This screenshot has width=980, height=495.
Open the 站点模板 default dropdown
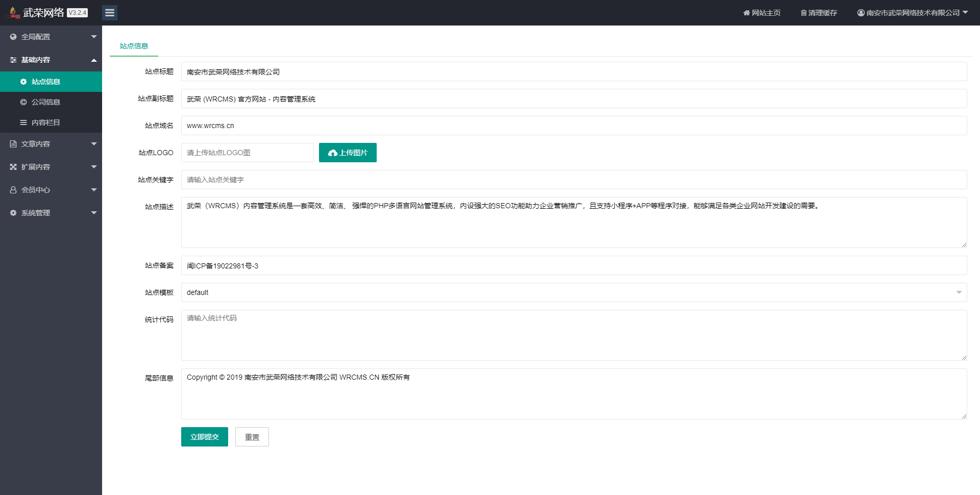[x=574, y=292]
